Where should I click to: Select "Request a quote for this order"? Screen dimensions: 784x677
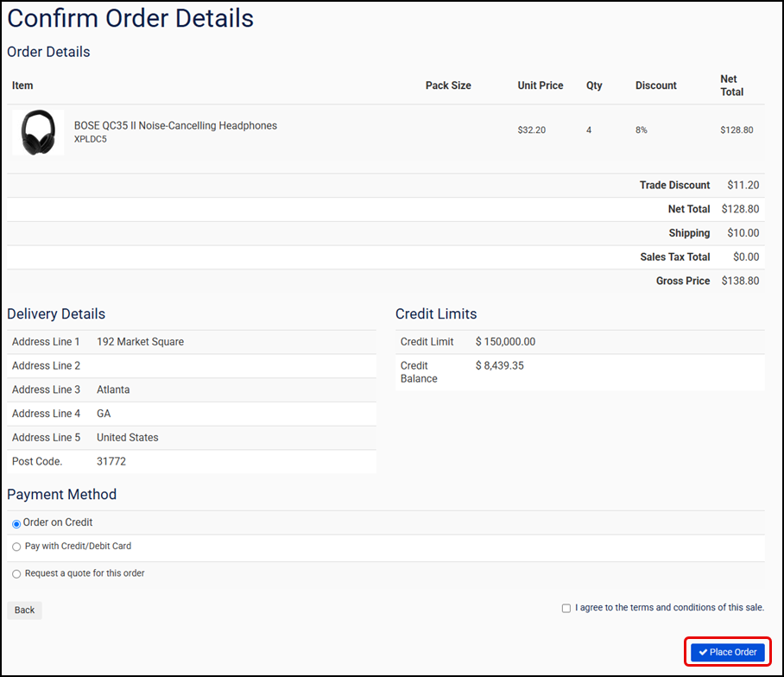(x=16, y=573)
